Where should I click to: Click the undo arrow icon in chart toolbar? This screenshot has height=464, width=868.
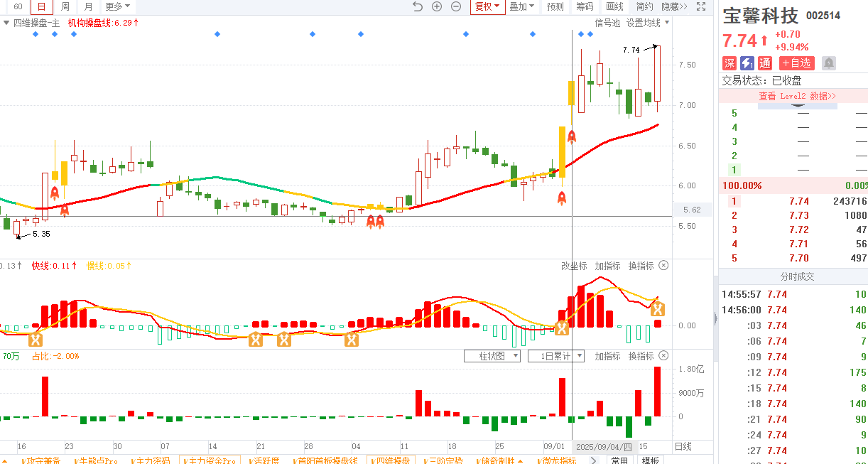(417, 7)
